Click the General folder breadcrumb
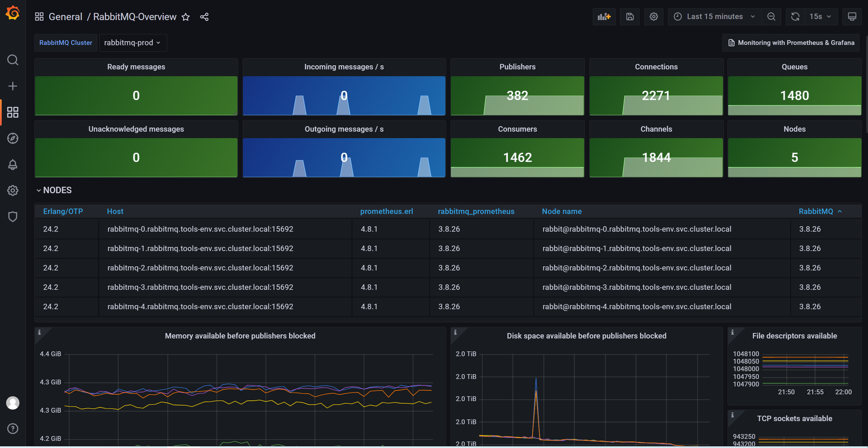The image size is (868, 448). click(x=65, y=17)
